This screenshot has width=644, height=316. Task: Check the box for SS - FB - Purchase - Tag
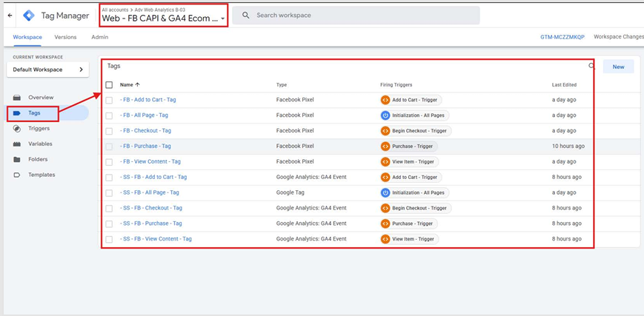[109, 224]
